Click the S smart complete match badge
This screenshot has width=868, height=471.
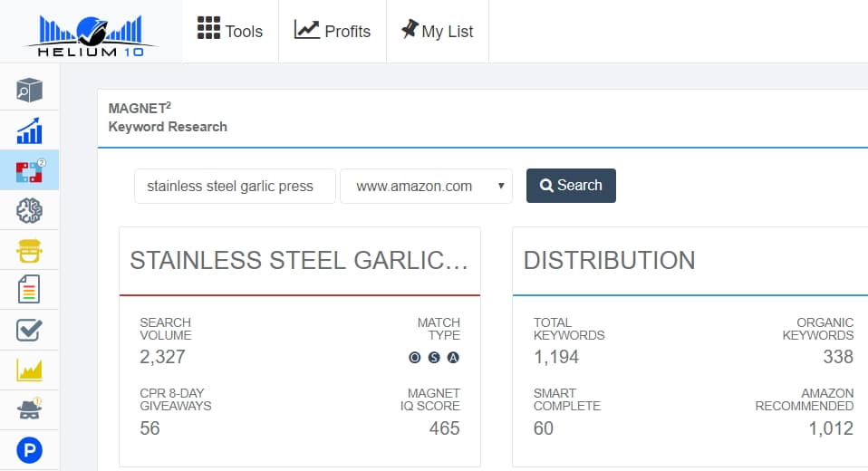point(434,357)
